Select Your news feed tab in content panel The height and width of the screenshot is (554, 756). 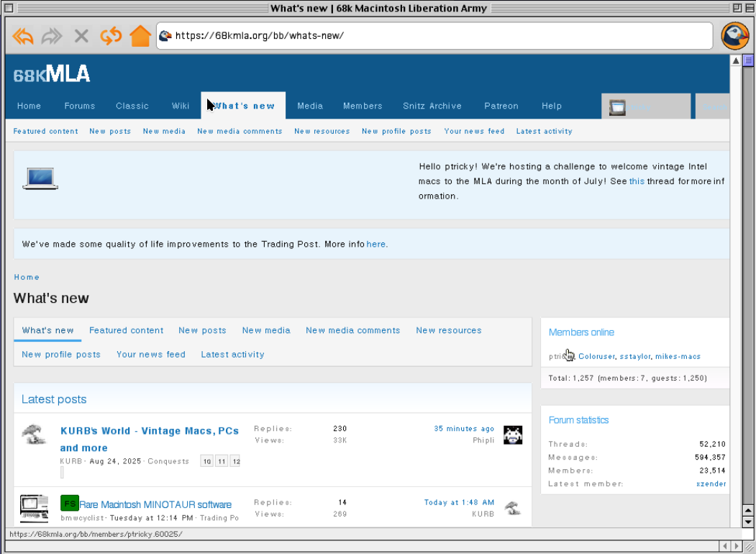tap(151, 355)
